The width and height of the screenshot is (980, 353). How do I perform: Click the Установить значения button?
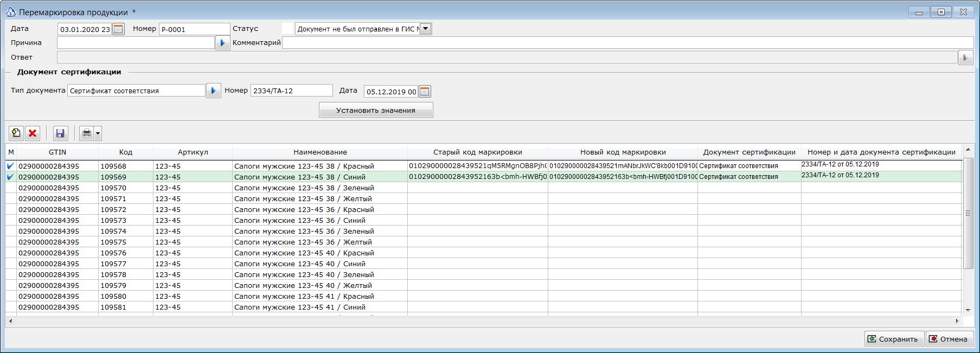pos(376,110)
